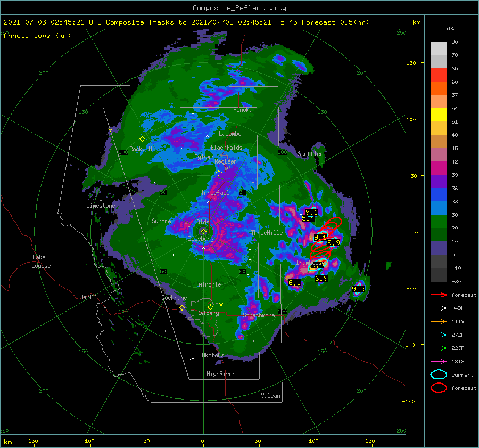The image size is (479, 448).
Task: Choose the bright green 20-30 dBZ swatch
Action: tap(439, 222)
